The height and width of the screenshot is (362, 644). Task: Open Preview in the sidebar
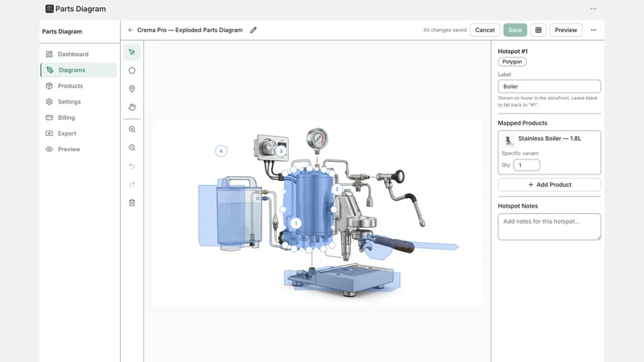78,150
